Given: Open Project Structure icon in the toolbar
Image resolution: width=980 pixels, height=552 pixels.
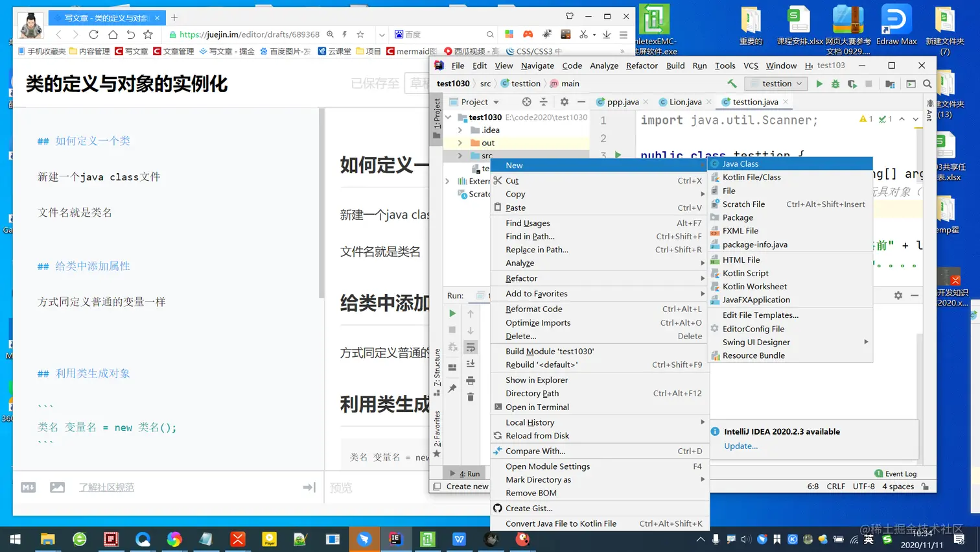Looking at the screenshot, I should point(890,84).
